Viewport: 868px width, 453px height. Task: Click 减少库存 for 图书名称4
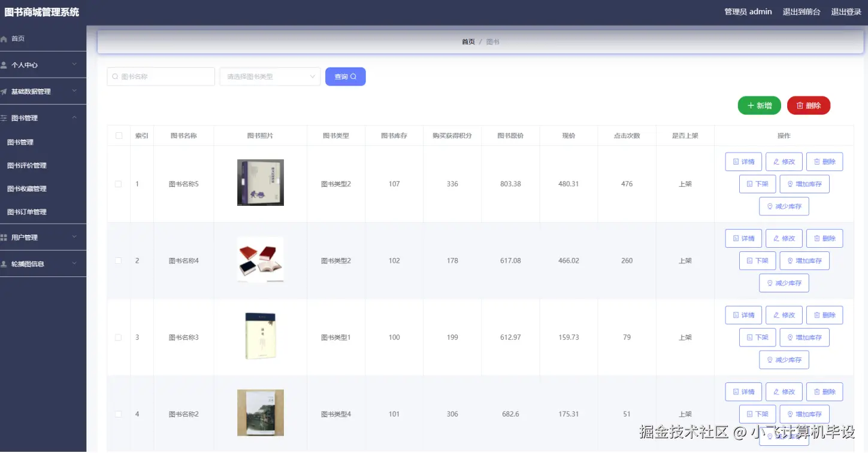(x=784, y=283)
